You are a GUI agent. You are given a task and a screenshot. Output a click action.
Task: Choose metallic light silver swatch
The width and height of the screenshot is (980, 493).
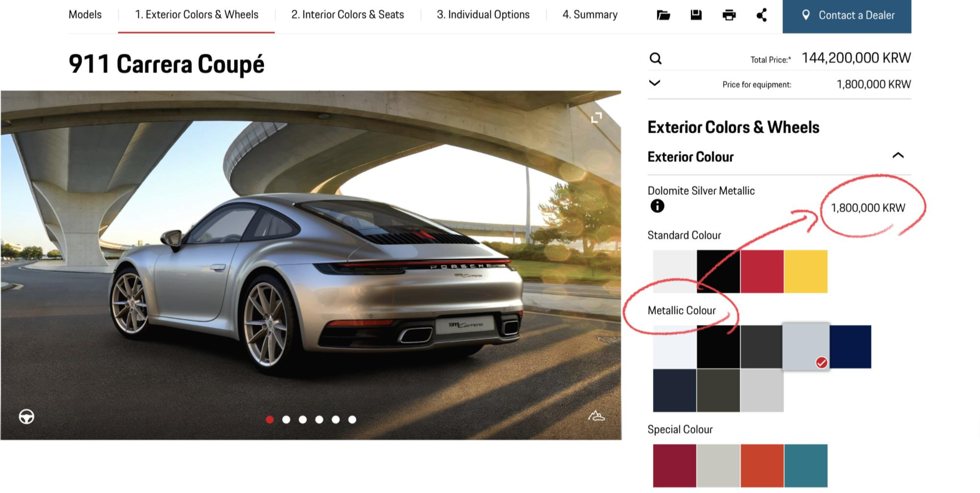(x=762, y=390)
